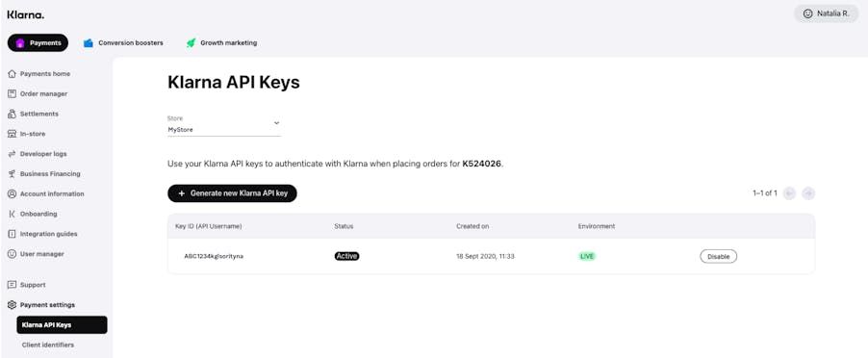Image resolution: width=868 pixels, height=358 pixels.
Task: Click the Order manager sidebar icon
Action: coord(12,93)
